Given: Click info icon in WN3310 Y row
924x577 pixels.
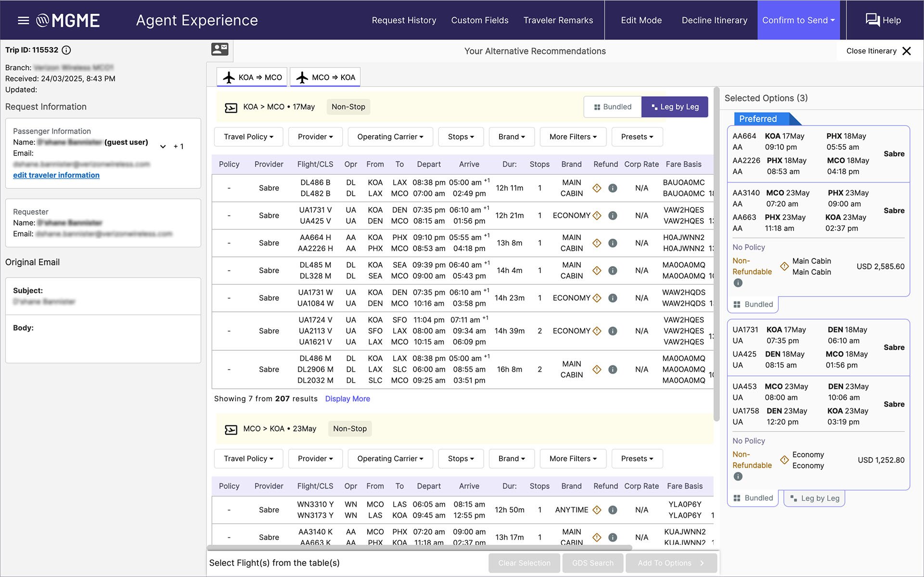Looking at the screenshot, I should tap(613, 510).
